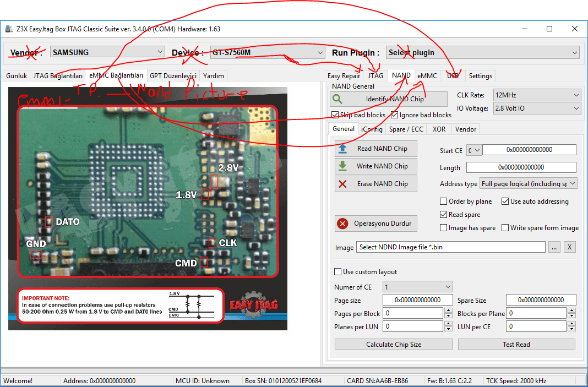Uncheck the Read spare option
This screenshot has width=588, height=387.
pos(444,215)
